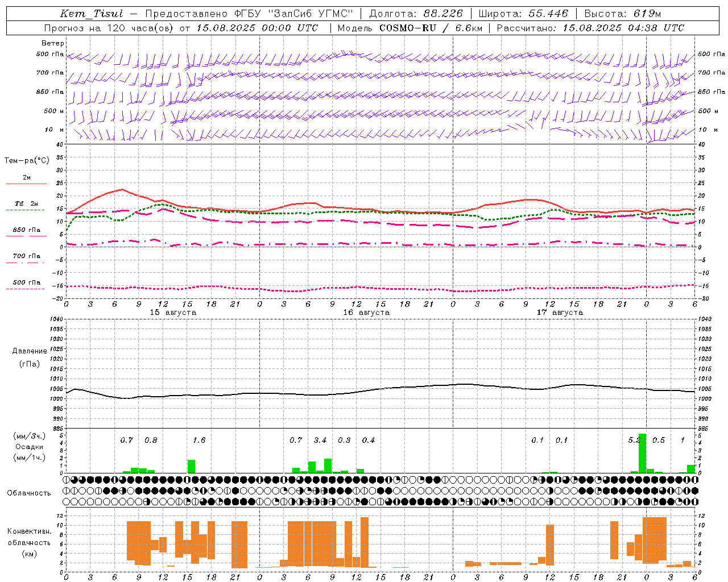Click the model label COSMO-RU / 6.6км
728x582 pixels.
[x=431, y=28]
